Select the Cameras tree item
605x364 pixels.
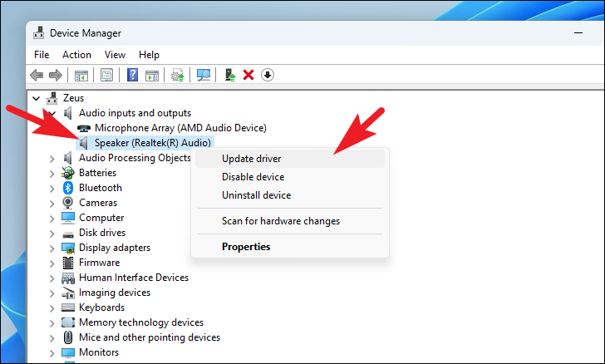pos(97,203)
